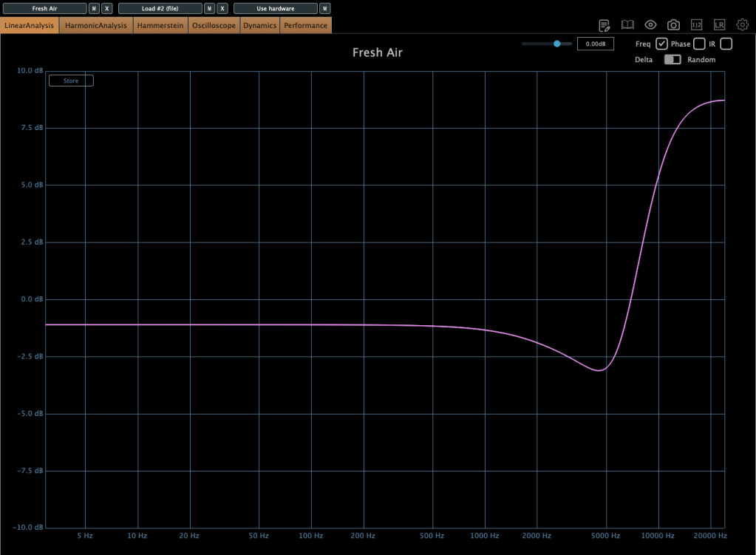The width and height of the screenshot is (756, 555).
Task: Enable the Phase checkbox
Action: (699, 44)
